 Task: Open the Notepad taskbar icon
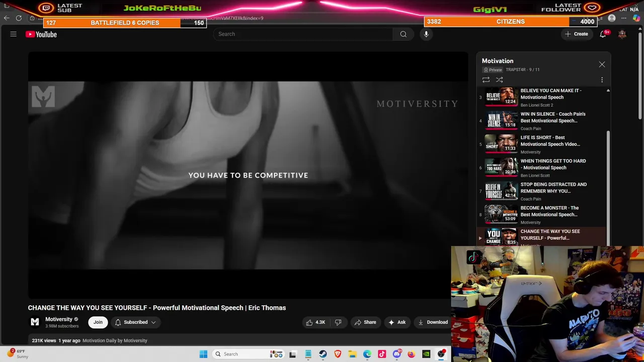[x=308, y=354]
